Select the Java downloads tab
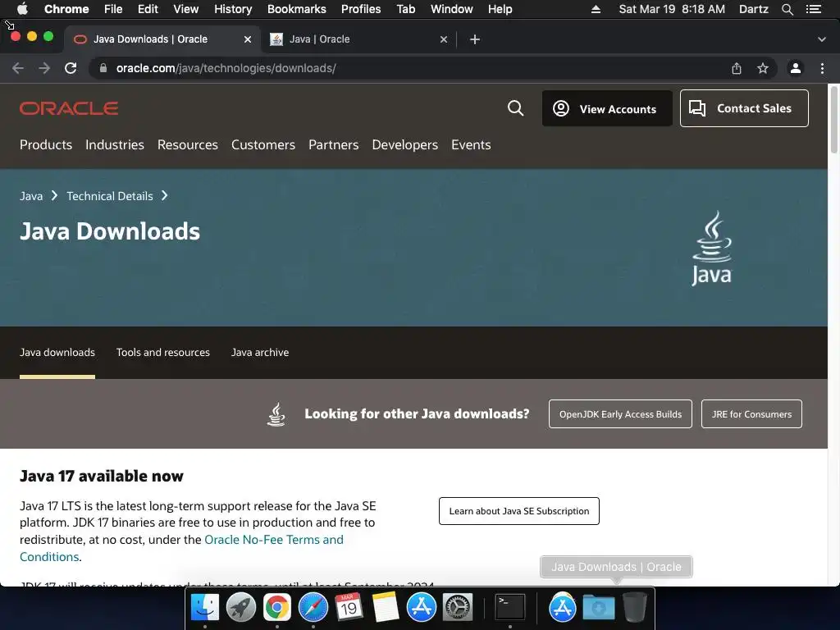840x630 pixels. click(57, 352)
